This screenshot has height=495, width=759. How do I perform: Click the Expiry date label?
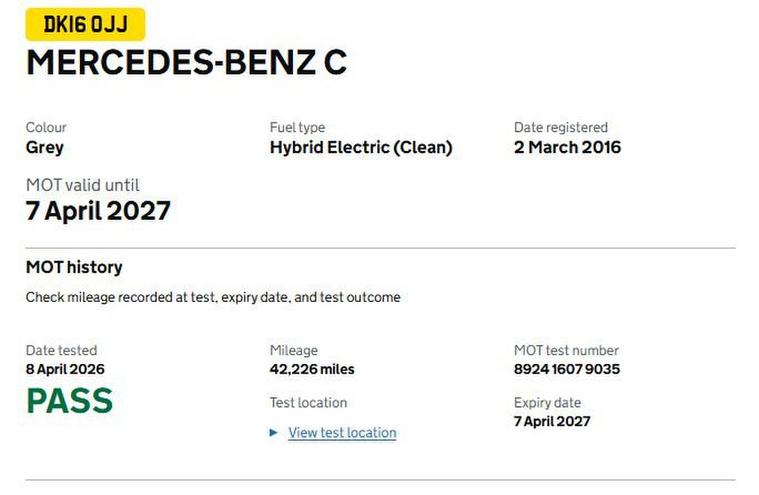point(547,403)
